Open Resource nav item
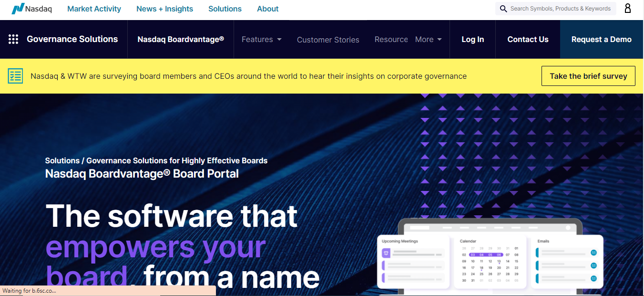 point(391,39)
